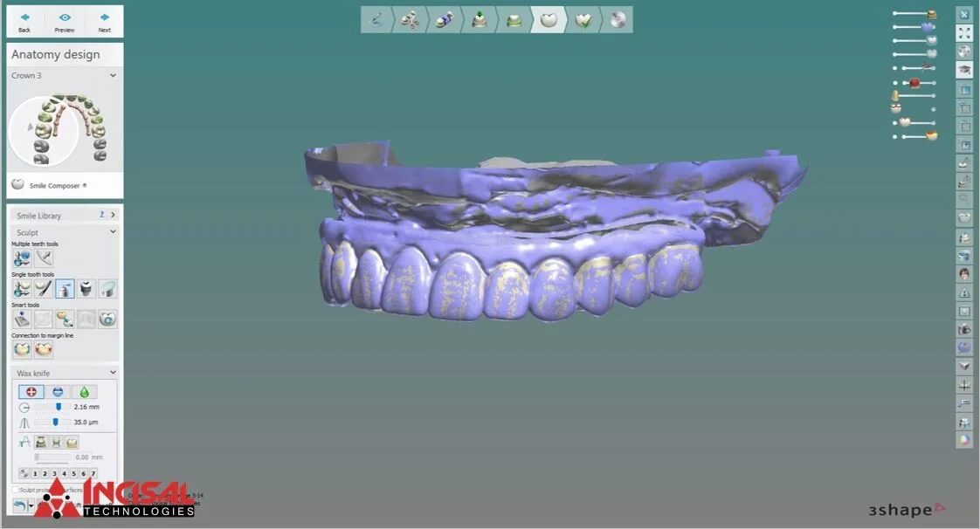Click the zoom-to-fit icon on right toolbar
This screenshot has height=529, width=980.
coord(963,32)
